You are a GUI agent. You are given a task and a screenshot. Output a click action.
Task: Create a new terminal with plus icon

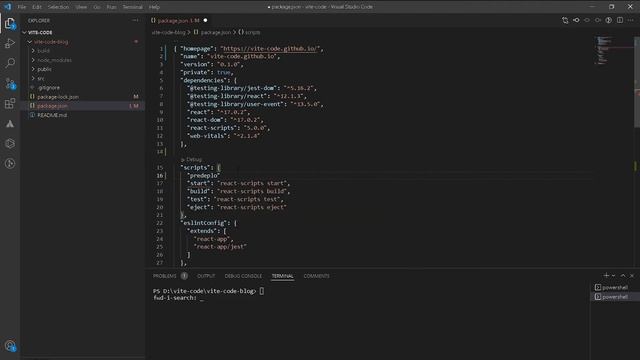click(x=607, y=276)
